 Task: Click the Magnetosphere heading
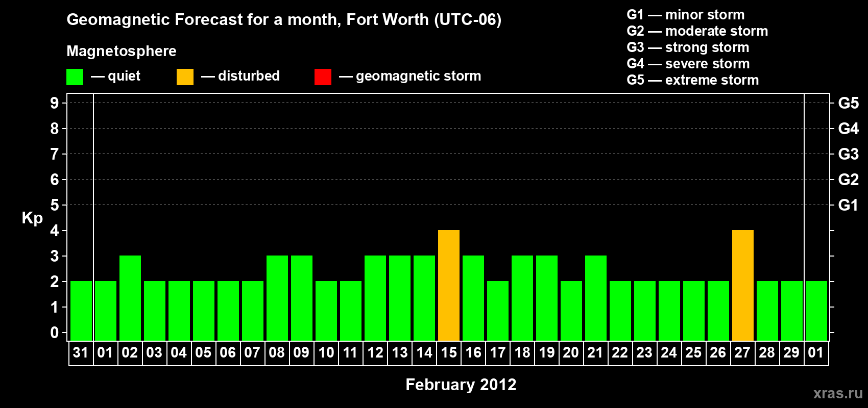(x=122, y=51)
